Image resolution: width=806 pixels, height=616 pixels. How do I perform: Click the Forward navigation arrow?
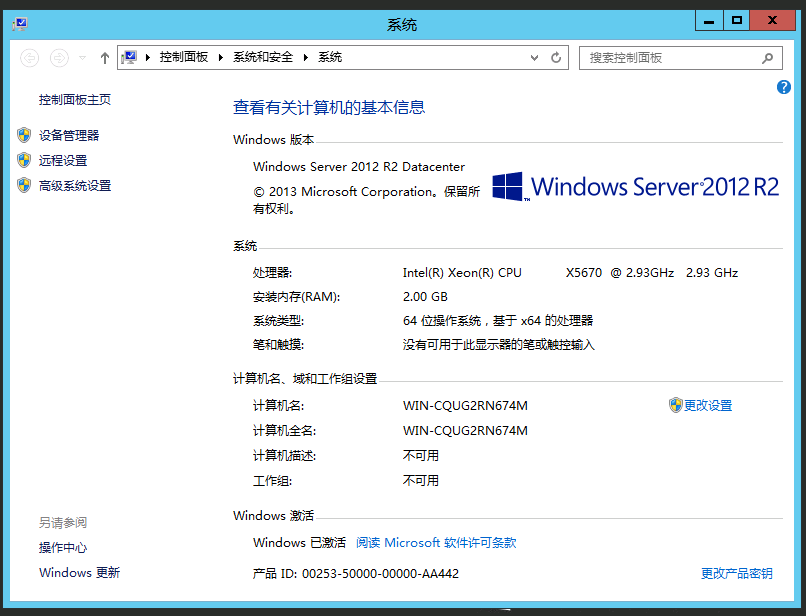click(59, 58)
